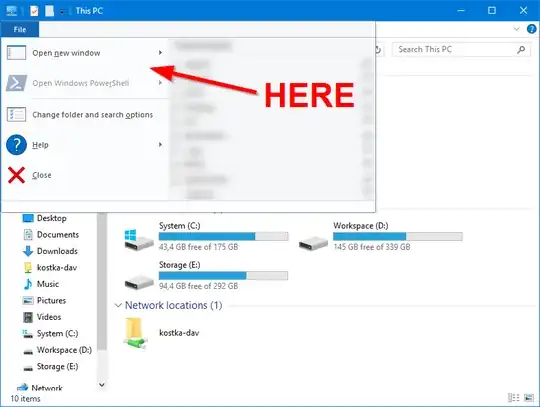Image resolution: width=540 pixels, height=407 pixels.
Task: Select Workspace (D:) in navigation pane
Action: click(x=64, y=350)
